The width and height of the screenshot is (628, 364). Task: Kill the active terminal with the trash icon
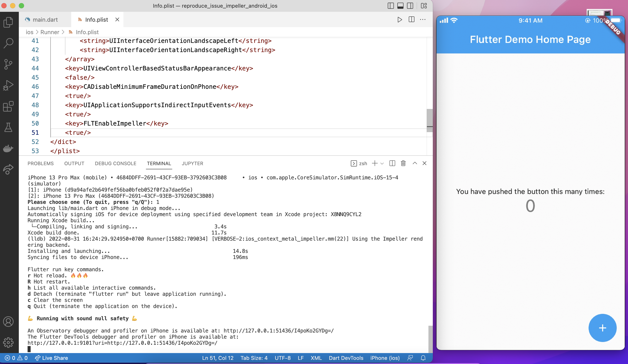403,163
